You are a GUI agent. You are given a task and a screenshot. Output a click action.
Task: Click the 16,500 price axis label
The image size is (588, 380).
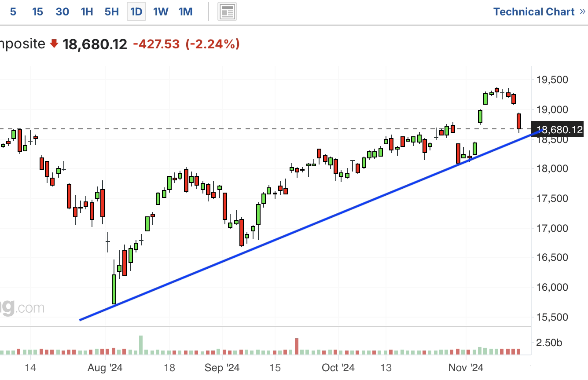tap(552, 257)
